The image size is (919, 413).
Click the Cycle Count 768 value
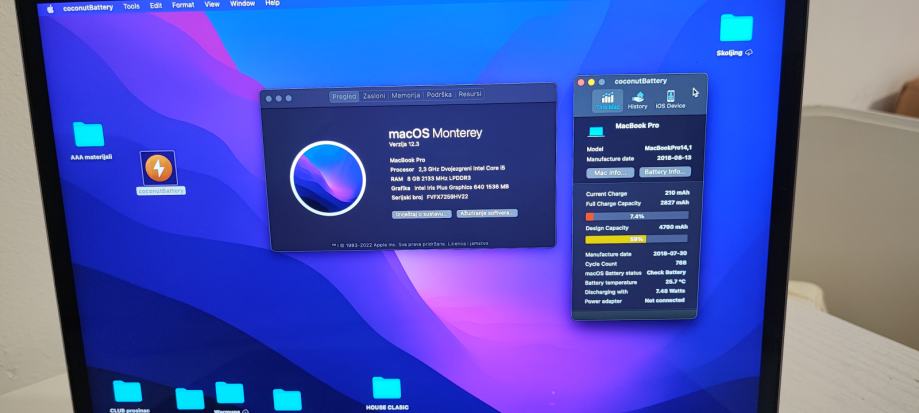coord(681,263)
